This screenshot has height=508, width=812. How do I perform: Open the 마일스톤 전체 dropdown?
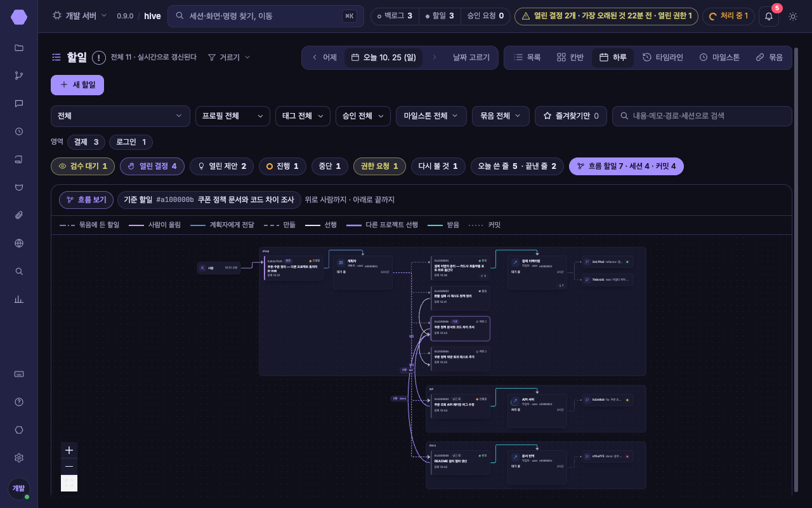(x=431, y=116)
